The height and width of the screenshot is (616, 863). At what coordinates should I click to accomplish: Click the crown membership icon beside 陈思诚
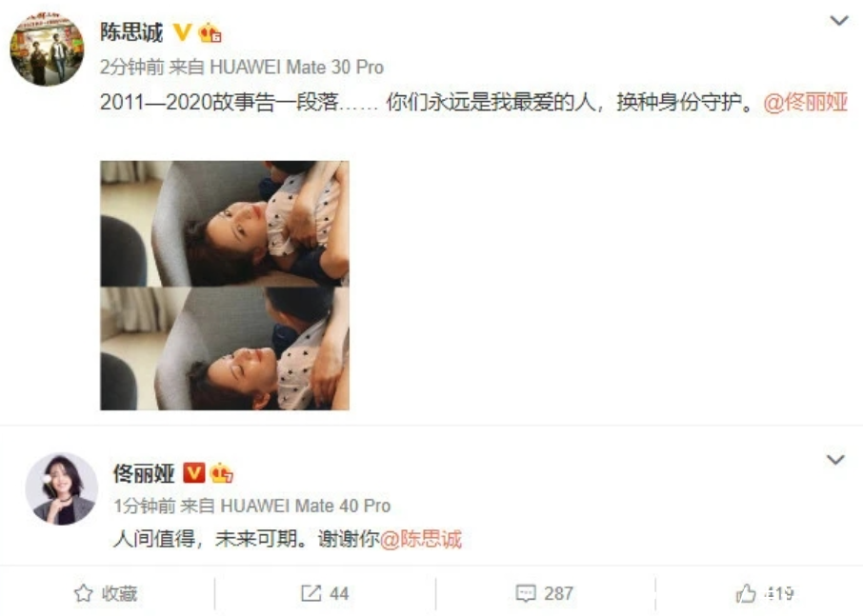click(x=210, y=33)
